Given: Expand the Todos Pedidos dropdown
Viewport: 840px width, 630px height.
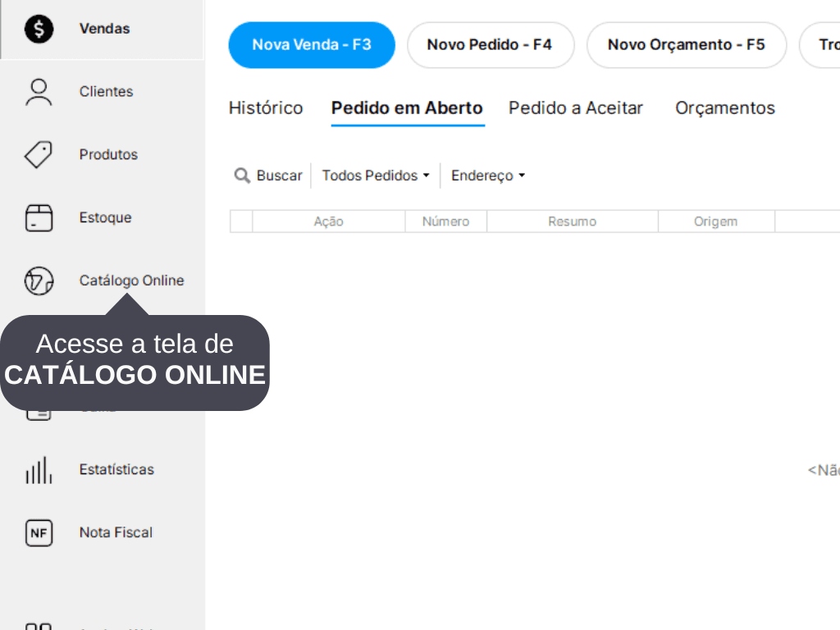Looking at the screenshot, I should pos(376,176).
